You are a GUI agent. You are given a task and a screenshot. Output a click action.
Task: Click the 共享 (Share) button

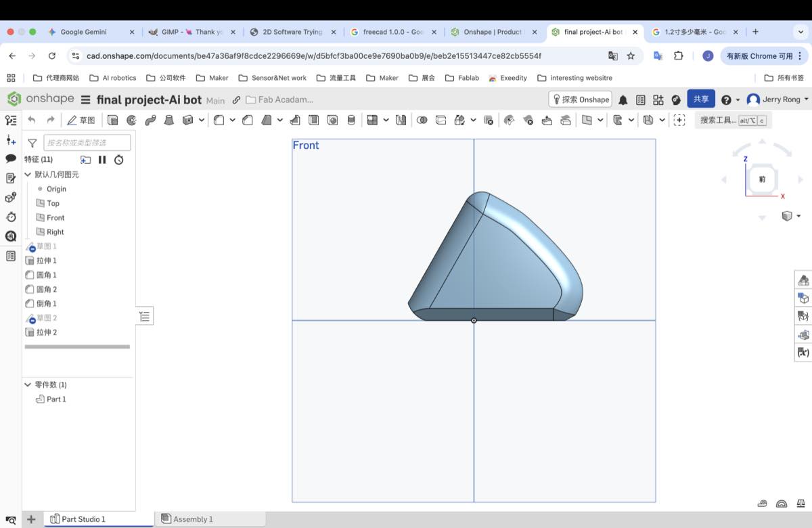(x=701, y=99)
